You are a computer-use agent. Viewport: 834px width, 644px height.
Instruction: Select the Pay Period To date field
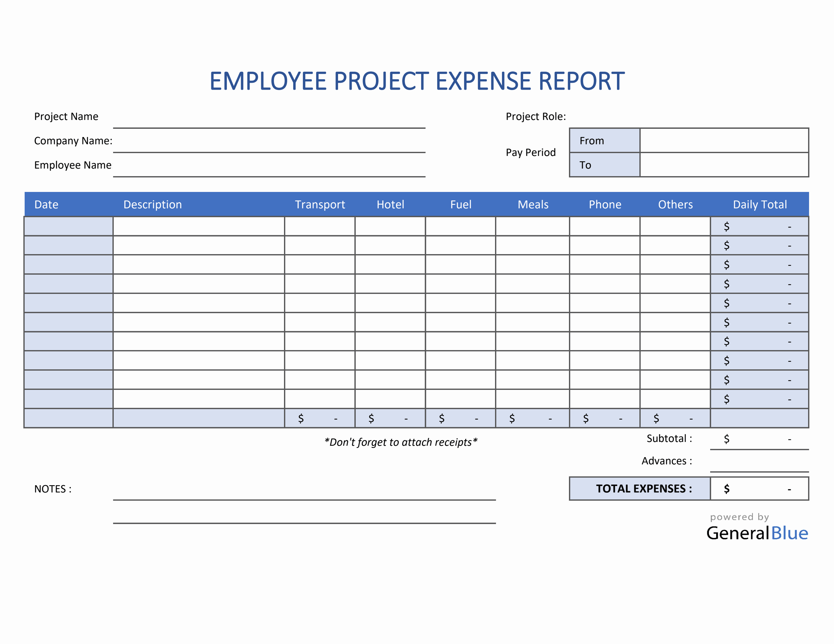[x=724, y=165]
